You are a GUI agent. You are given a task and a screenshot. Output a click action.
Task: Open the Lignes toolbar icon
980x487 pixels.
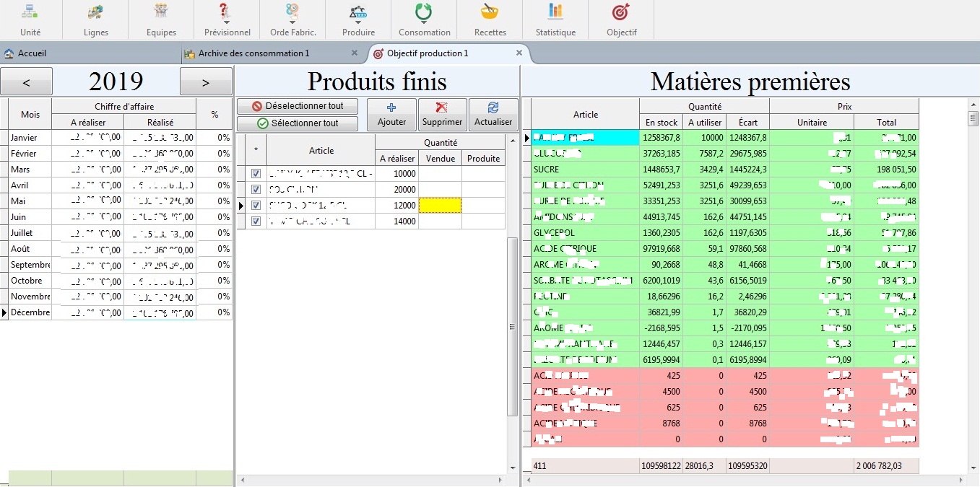coord(95,12)
